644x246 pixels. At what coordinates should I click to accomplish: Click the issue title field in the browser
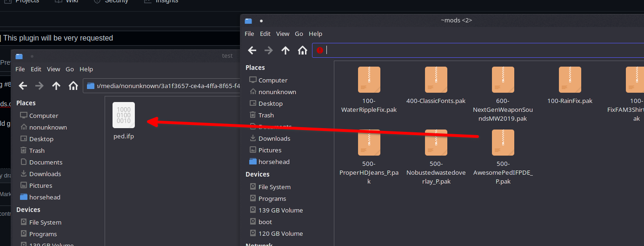click(x=120, y=38)
